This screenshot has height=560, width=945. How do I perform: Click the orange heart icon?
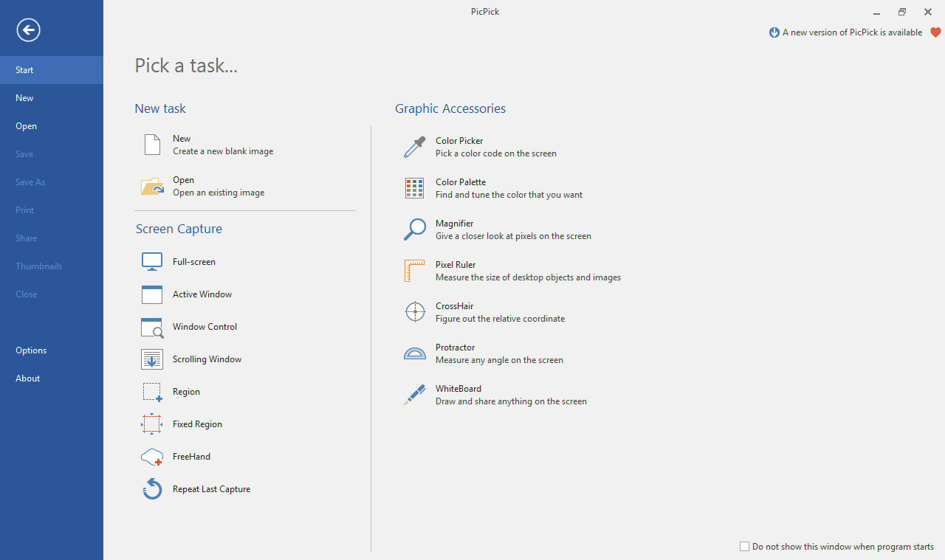click(935, 32)
